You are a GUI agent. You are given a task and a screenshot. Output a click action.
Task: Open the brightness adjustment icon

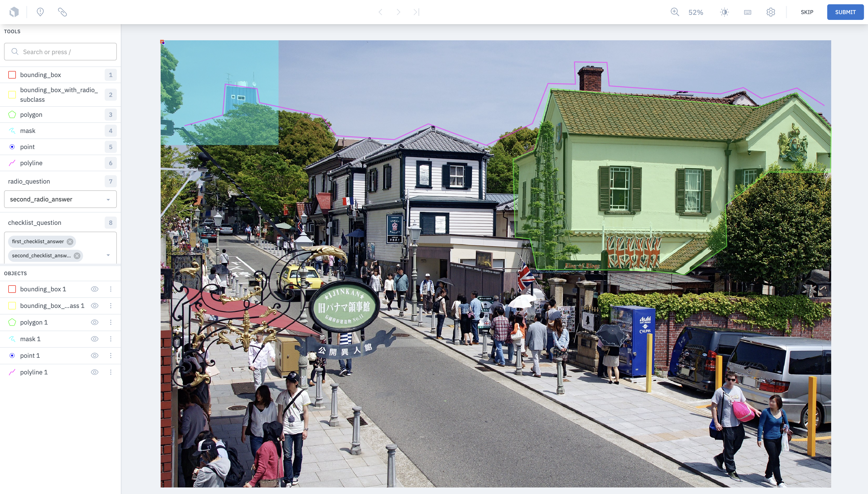click(724, 12)
